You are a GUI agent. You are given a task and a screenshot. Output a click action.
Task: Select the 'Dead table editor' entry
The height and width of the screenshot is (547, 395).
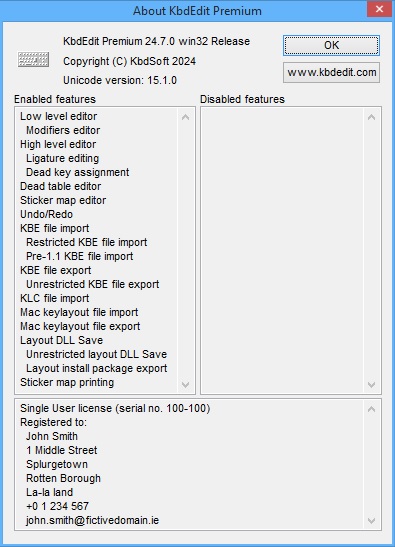click(x=60, y=186)
